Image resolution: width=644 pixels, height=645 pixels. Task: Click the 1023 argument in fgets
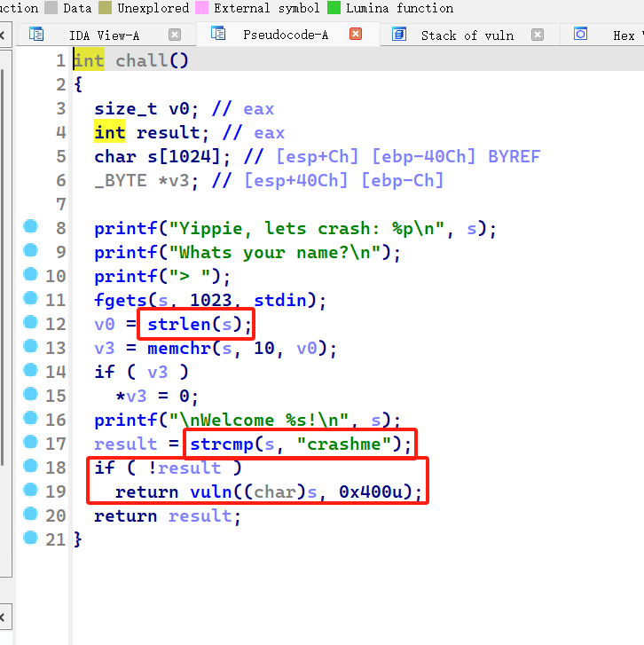pyautogui.click(x=211, y=300)
